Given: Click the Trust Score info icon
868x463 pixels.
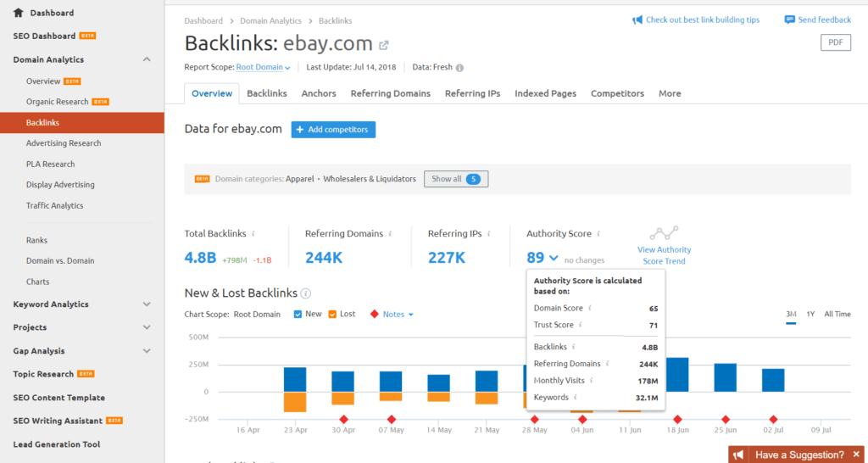Looking at the screenshot, I should [581, 325].
